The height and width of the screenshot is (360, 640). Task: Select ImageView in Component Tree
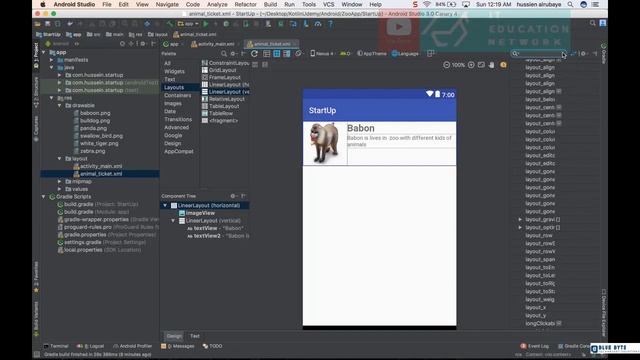(197, 213)
